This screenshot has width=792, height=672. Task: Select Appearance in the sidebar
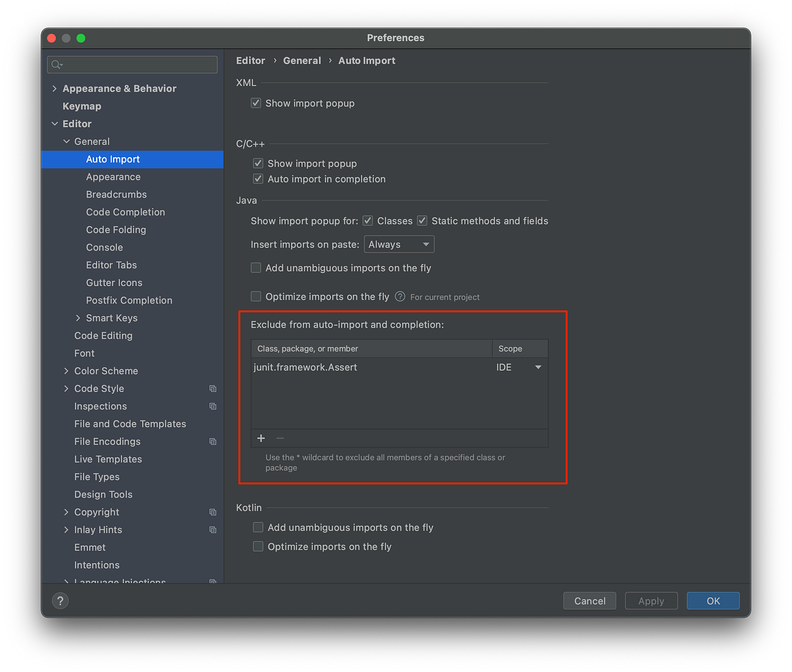coord(113,176)
